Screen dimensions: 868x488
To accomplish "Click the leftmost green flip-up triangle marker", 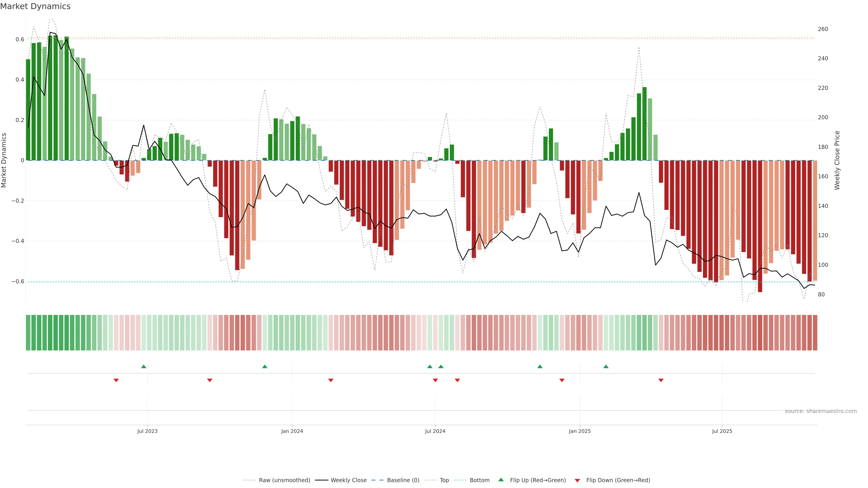I will [144, 366].
